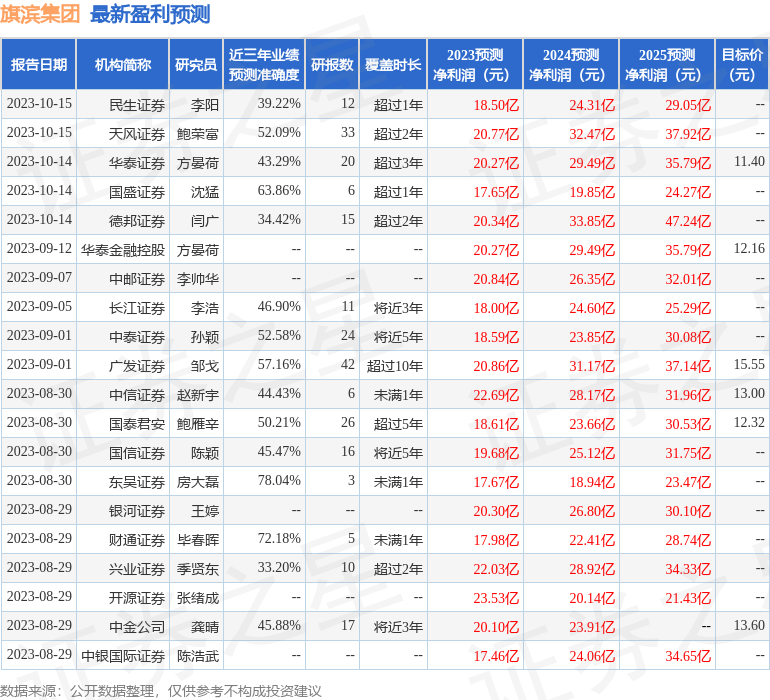
Task: Click the 47.24亿 profit forecast cell
Action: click(688, 220)
